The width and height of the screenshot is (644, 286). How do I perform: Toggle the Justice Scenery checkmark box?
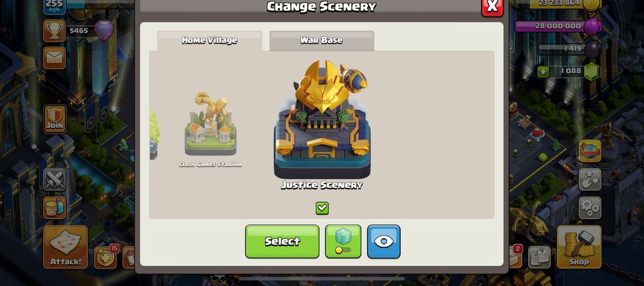(322, 208)
